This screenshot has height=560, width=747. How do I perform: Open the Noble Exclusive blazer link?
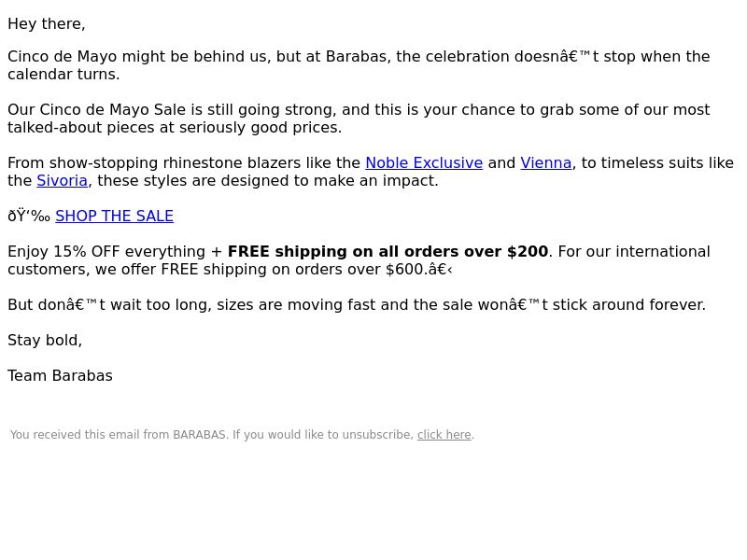pyautogui.click(x=424, y=162)
